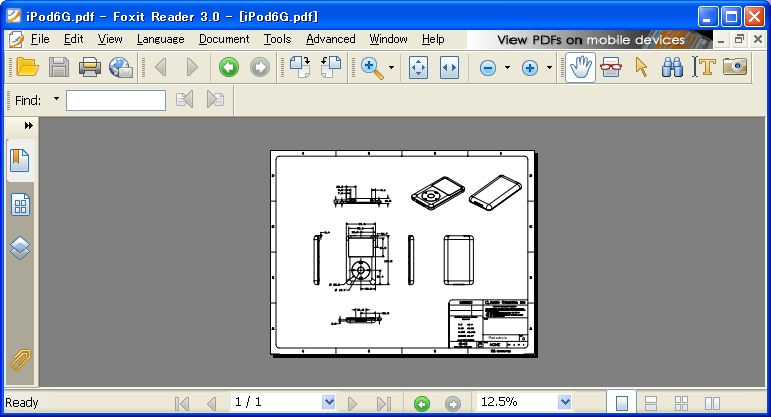Open the View menu
This screenshot has height=417, width=771.
point(110,39)
